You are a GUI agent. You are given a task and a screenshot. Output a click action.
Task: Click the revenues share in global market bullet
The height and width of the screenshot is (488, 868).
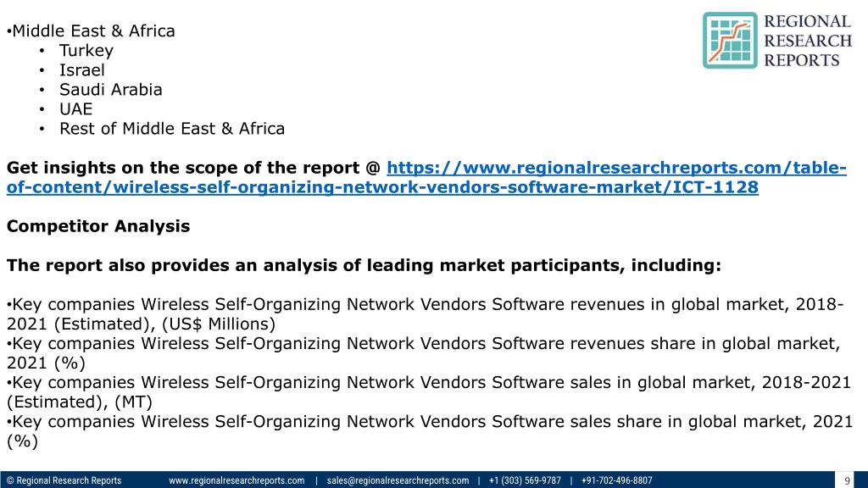pyautogui.click(x=424, y=353)
